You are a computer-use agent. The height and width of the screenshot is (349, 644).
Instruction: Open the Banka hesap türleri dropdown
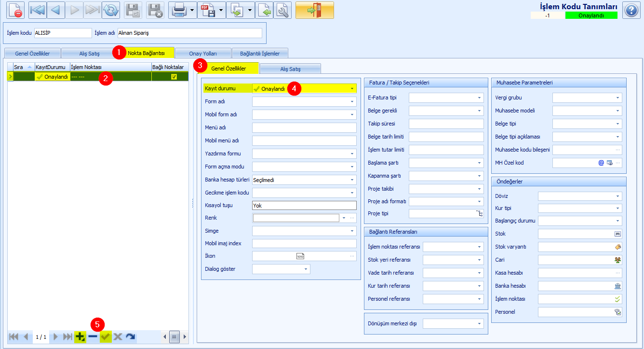tap(352, 180)
